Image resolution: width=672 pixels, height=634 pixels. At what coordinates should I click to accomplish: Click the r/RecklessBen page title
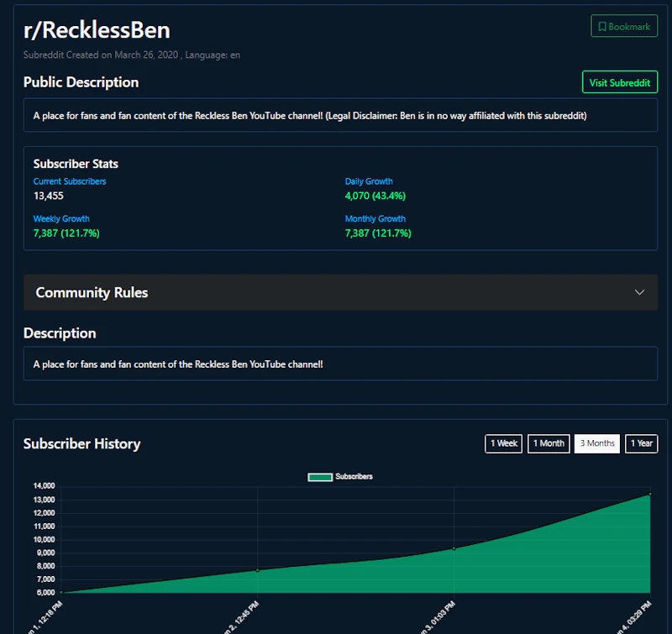point(97,30)
